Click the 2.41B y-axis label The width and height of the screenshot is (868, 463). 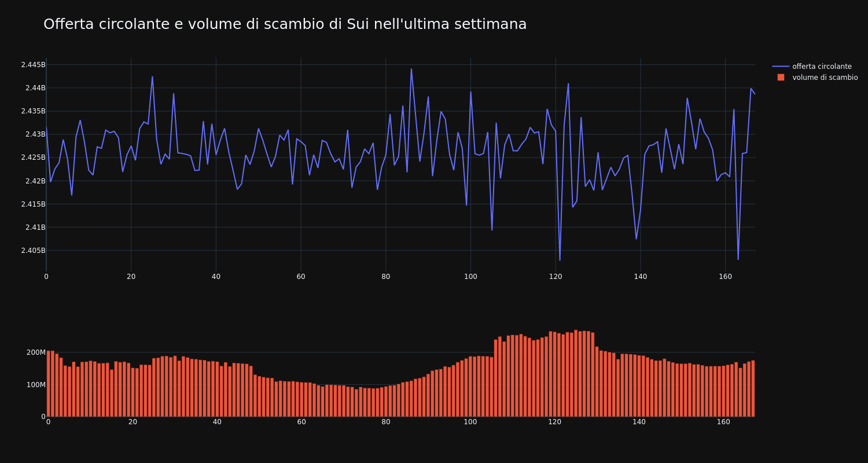pyautogui.click(x=35, y=227)
